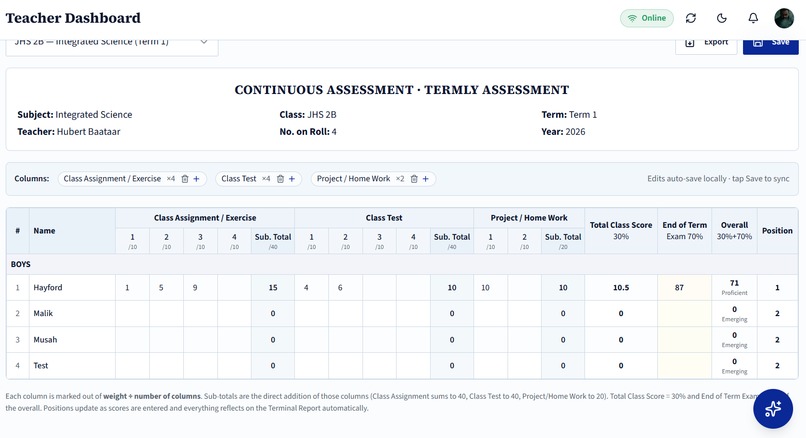Open the user profile avatar
Screen dimensions: 806x438
coord(784,18)
